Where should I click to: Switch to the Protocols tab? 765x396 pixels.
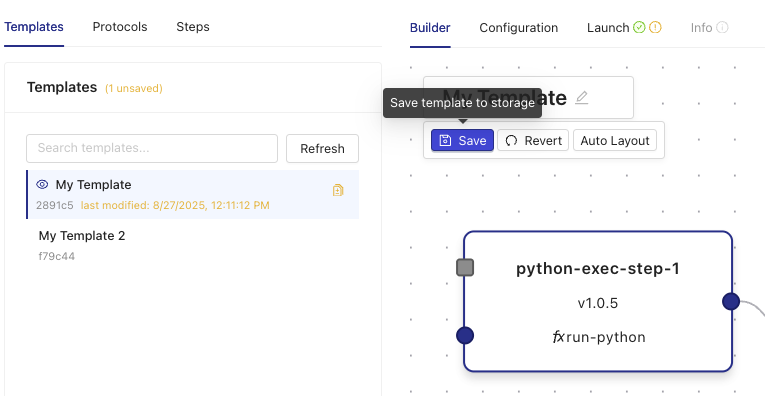(x=120, y=27)
